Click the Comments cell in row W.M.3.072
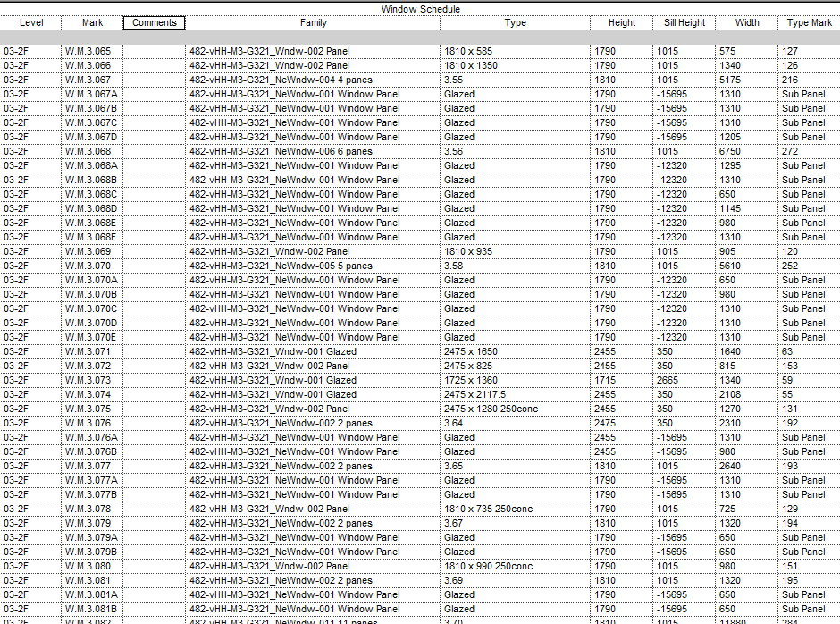Screen dimensions: 840x624 (155, 366)
